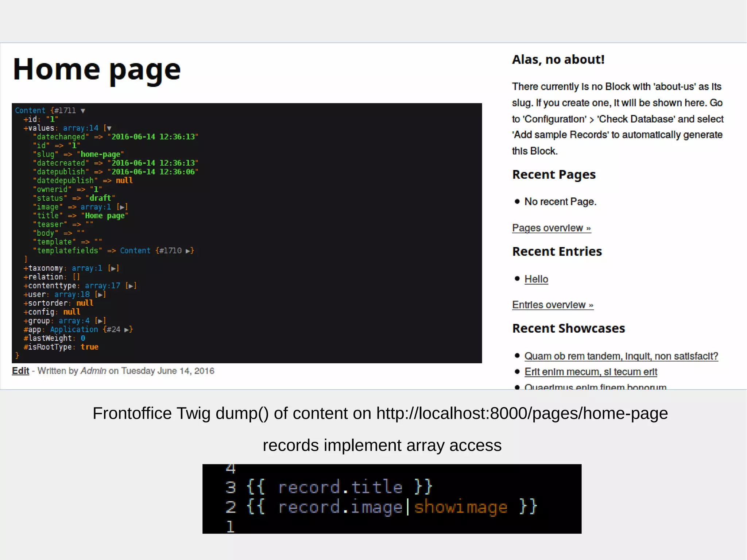Viewport: 747px width, 560px height.
Task: Open 'Erit enim mecum' showcase link
Action: [591, 372]
